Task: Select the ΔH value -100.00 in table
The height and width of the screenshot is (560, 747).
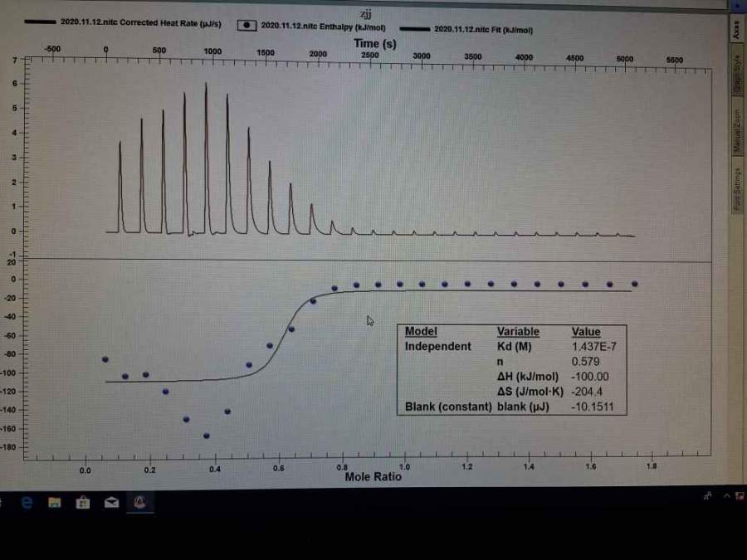Action: (590, 377)
